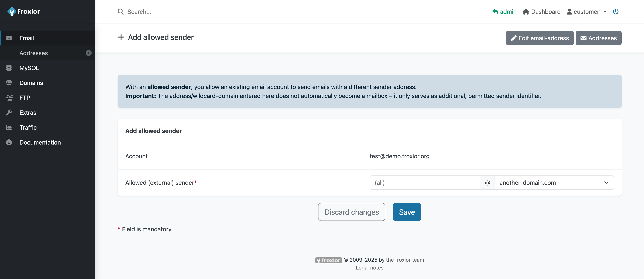The height and width of the screenshot is (279, 644).
Task: Open Legal notes link in footer
Action: click(370, 267)
